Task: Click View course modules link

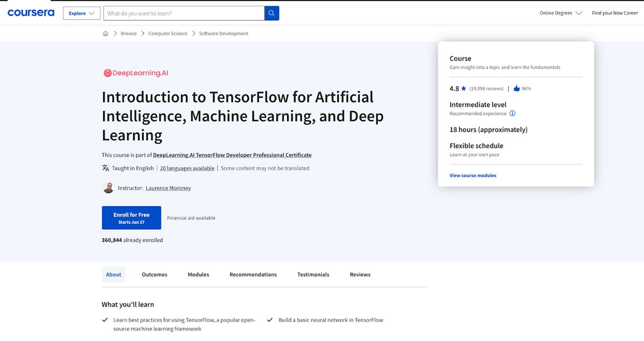Action: tap(473, 176)
